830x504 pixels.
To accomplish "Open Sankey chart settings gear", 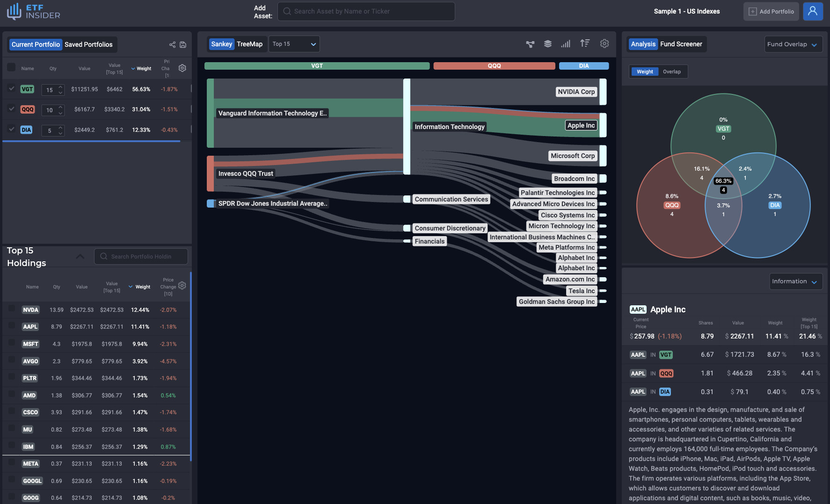I will [604, 43].
